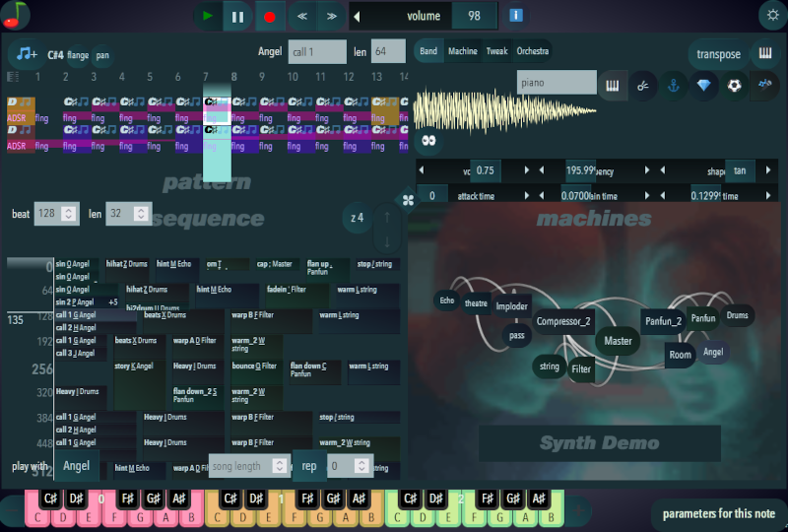Select next shape after tan

point(768,170)
